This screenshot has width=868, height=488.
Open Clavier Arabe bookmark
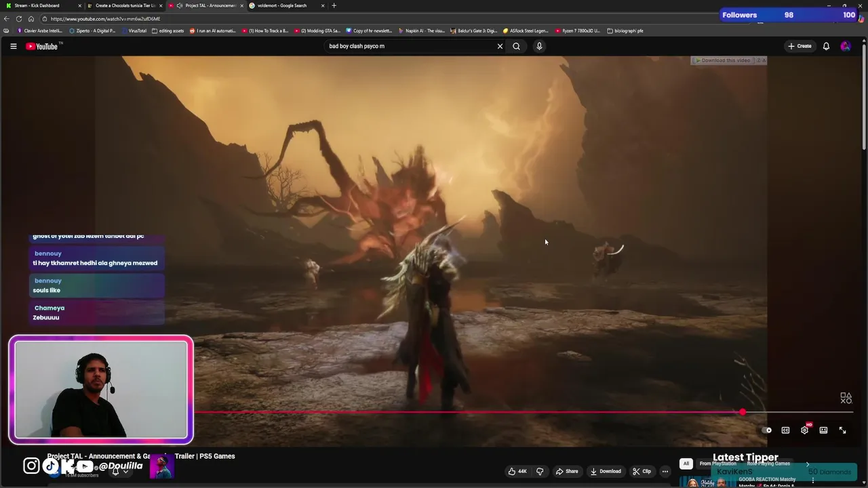(39, 30)
